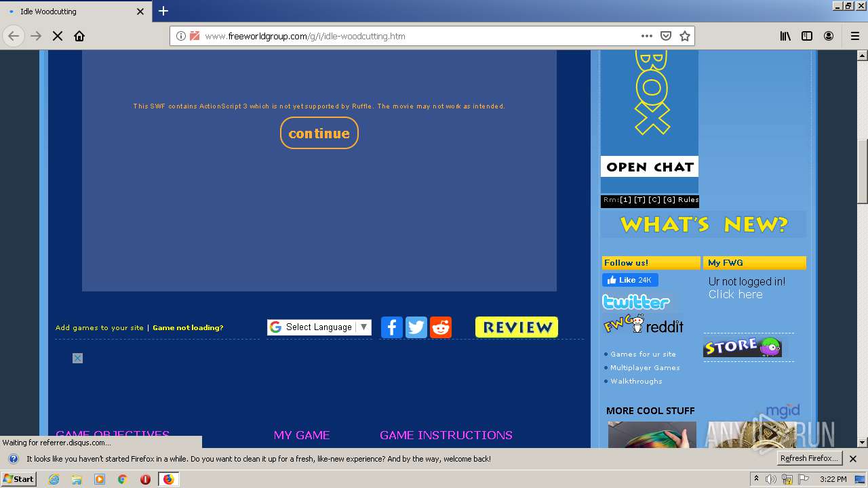The width and height of the screenshot is (868, 488).
Task: Click the system tray volume icon
Action: (772, 479)
